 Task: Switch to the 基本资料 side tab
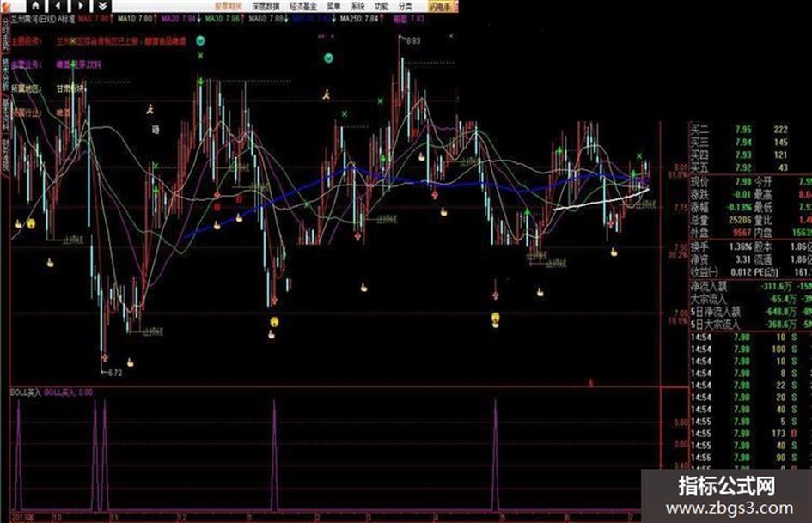(5, 113)
